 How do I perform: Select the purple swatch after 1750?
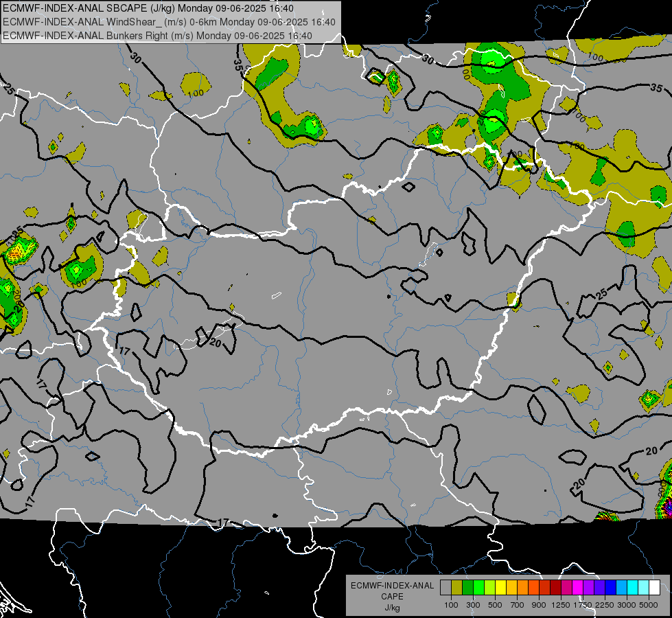(588, 588)
